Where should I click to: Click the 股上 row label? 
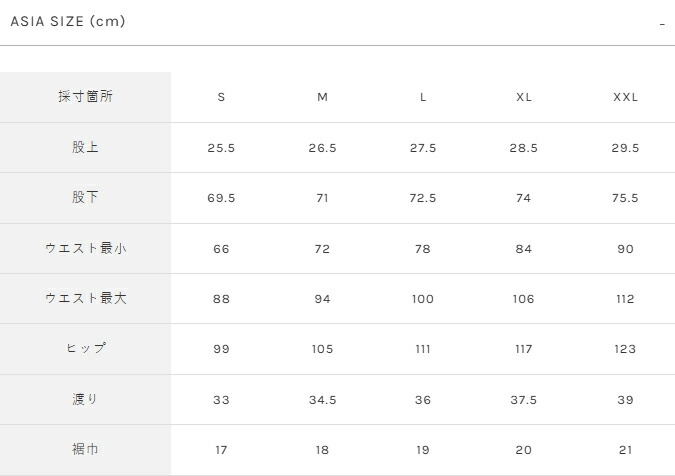[85, 147]
